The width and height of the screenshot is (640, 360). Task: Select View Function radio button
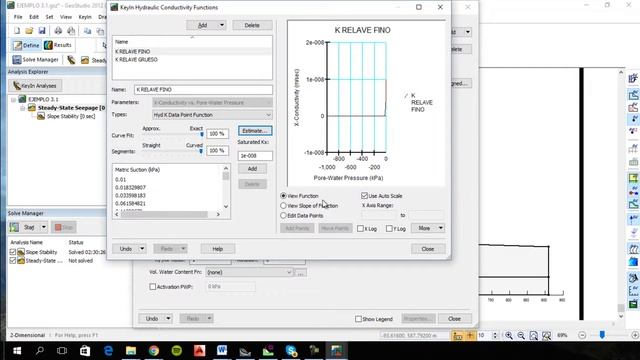coord(283,196)
